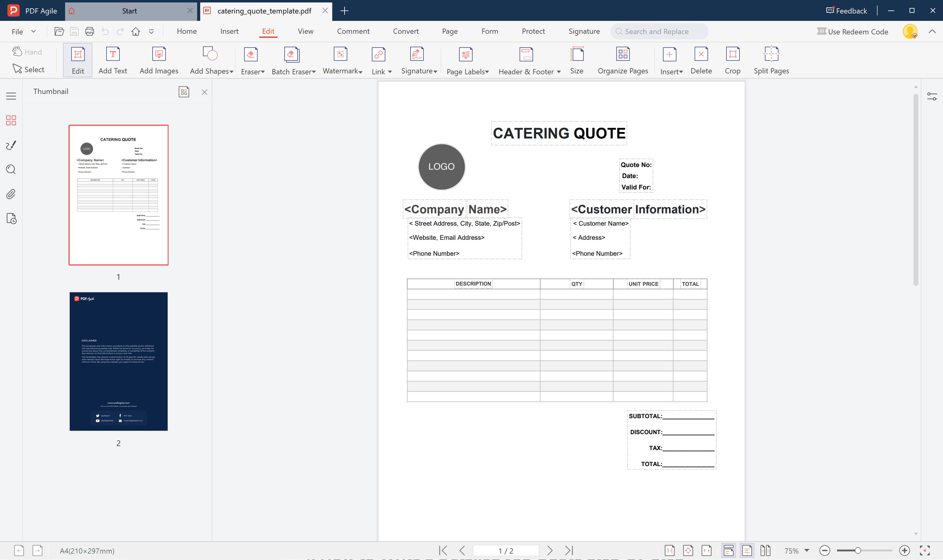Switch to the Start tab

[130, 10]
